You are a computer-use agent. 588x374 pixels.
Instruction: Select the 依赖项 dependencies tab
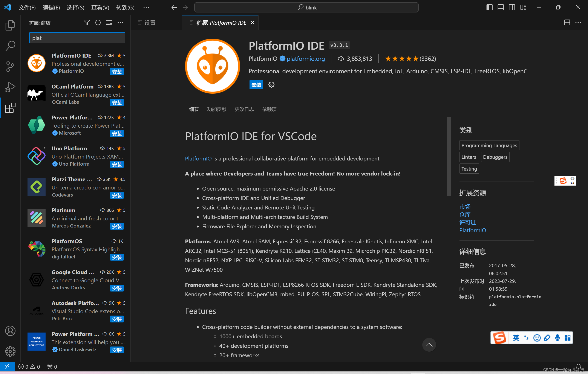pos(269,109)
